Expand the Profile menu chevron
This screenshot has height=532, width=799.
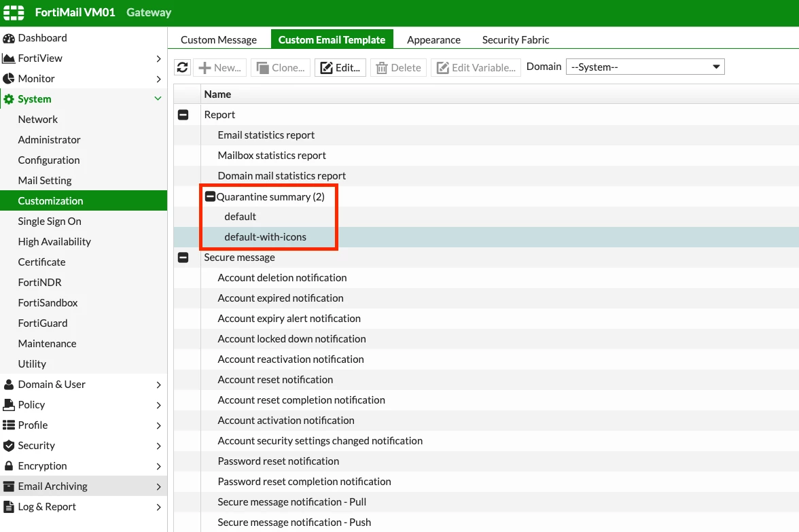pos(158,425)
